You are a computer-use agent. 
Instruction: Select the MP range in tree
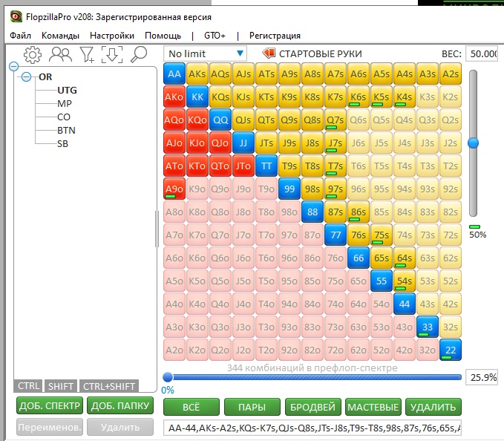pyautogui.click(x=65, y=103)
